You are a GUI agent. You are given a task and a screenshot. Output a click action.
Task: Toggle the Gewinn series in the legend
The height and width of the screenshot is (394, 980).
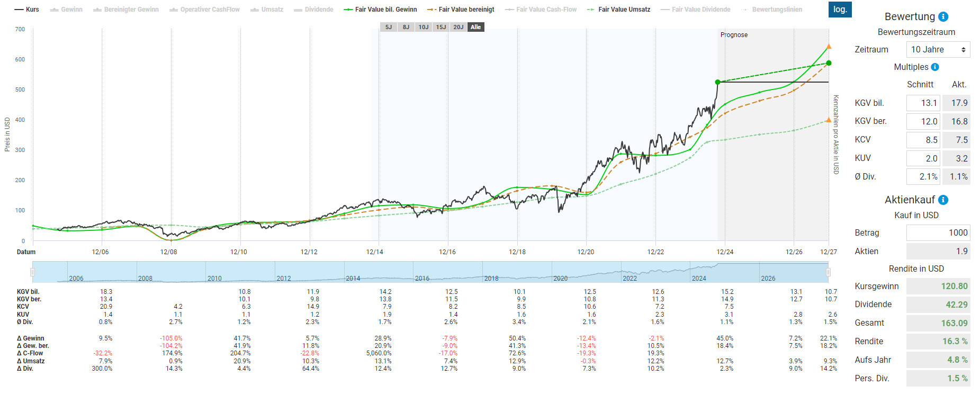pyautogui.click(x=66, y=10)
